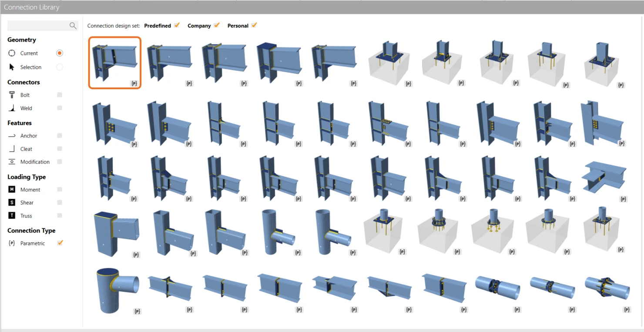Viewport: 644px width, 332px height.
Task: Click the Anchor feature icon
Action: [12, 136]
